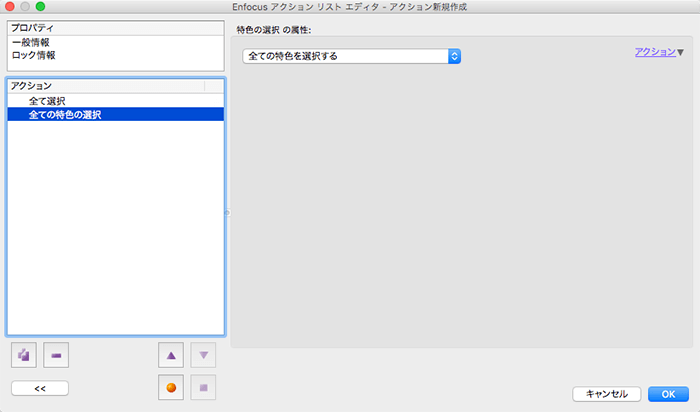The height and width of the screenshot is (412, 700).
Task: Click the プロパティ list header
Action: point(116,28)
